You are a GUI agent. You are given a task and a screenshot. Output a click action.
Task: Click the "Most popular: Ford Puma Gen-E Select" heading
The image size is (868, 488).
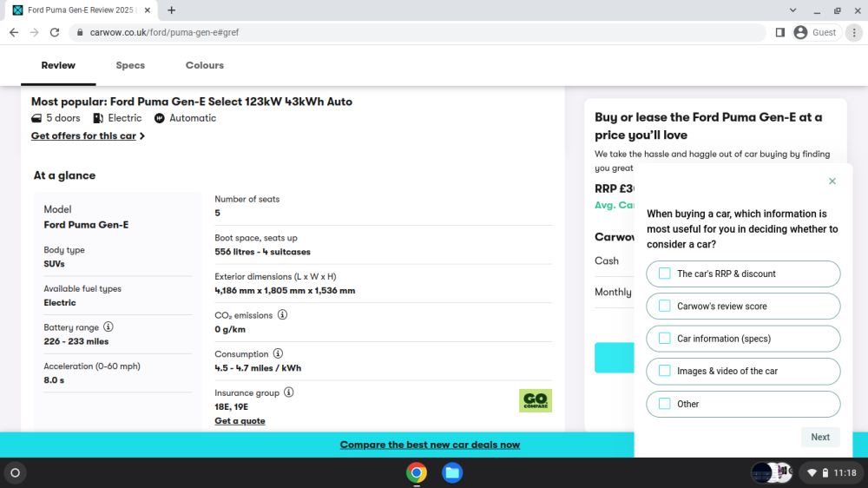point(192,102)
